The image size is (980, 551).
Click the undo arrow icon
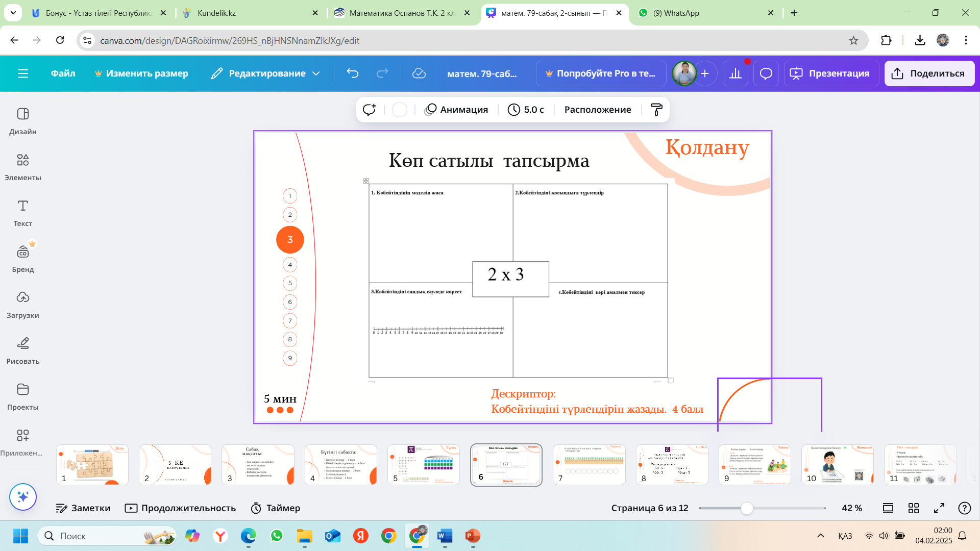point(352,73)
